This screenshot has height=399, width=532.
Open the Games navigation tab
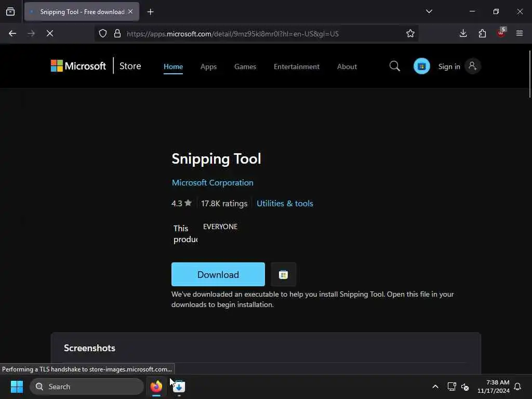[245, 66]
